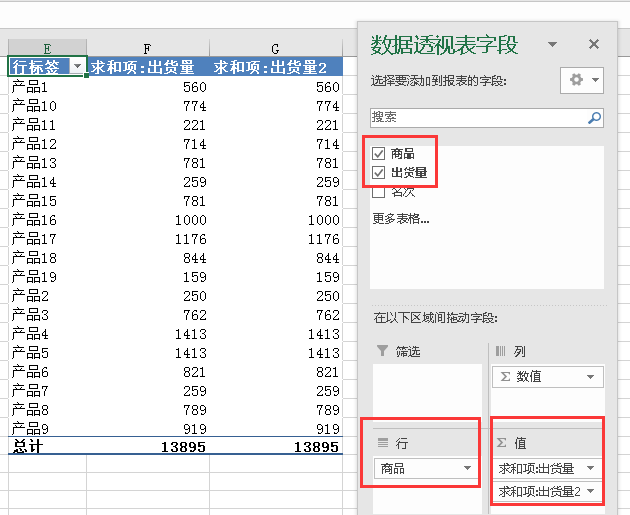The height and width of the screenshot is (515, 630).
Task: Open the 行标签 filter dropdown
Action: (x=76, y=67)
